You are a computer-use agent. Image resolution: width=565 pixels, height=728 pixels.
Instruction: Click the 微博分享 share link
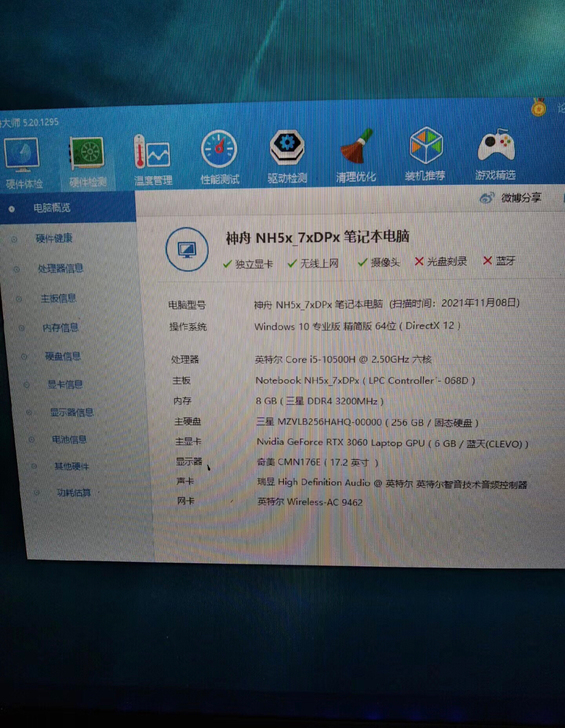click(521, 198)
